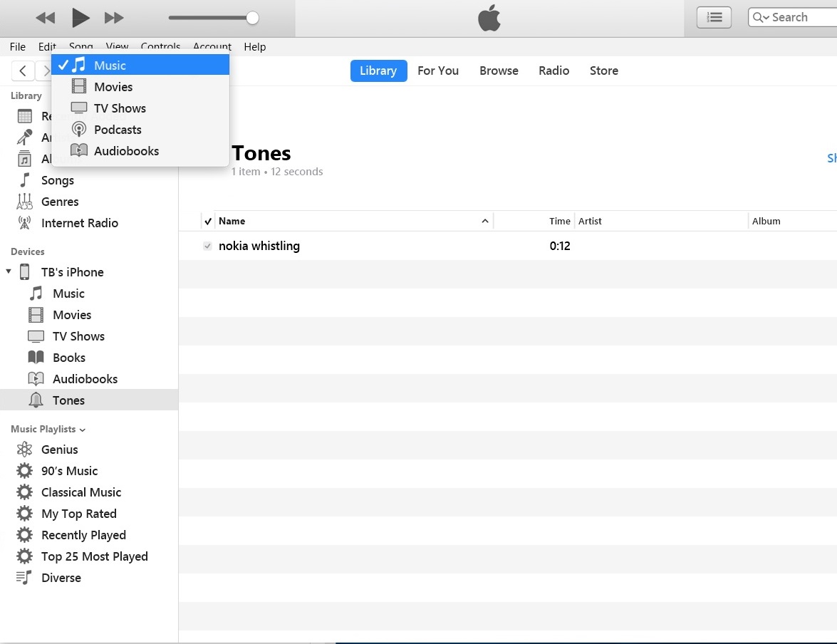Viewport: 837px width, 644px height.
Task: Start playback with the Play button
Action: tap(80, 18)
